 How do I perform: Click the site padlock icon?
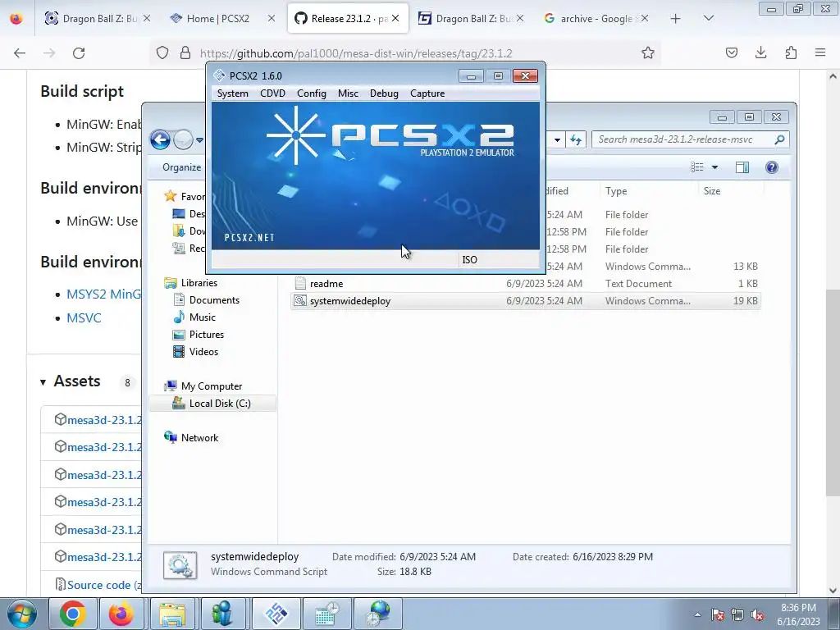point(185,52)
